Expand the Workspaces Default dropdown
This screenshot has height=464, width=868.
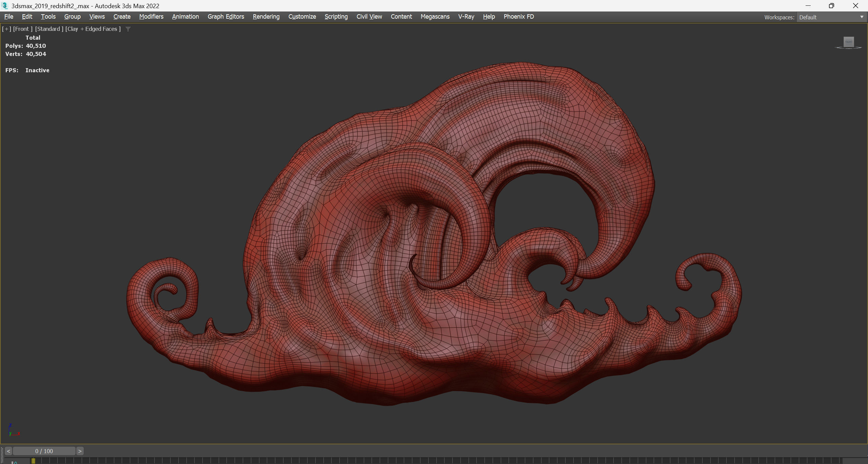[862, 17]
